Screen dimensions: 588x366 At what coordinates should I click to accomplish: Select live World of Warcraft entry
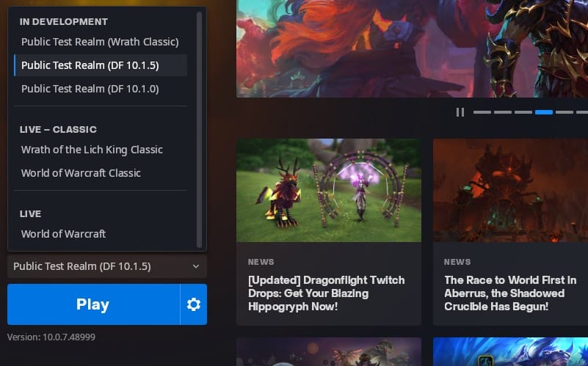tap(100, 234)
